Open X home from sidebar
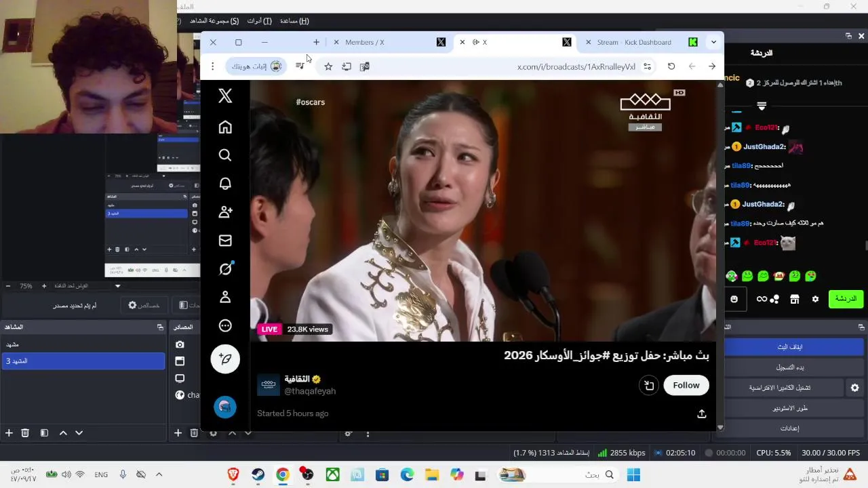 [x=225, y=127]
